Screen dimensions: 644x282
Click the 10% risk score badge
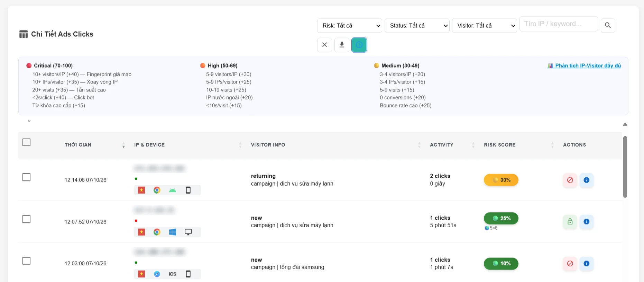[501, 263]
